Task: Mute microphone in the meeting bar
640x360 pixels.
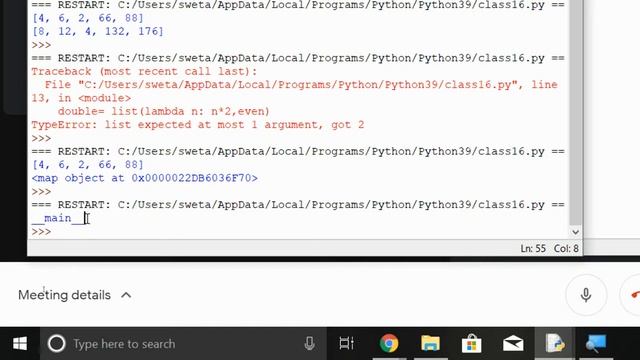Action: point(586,295)
